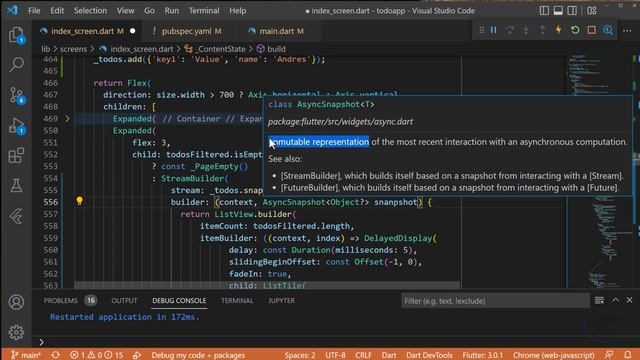Select the screens breadcrumb
This screenshot has height=360, width=640.
click(x=73, y=49)
